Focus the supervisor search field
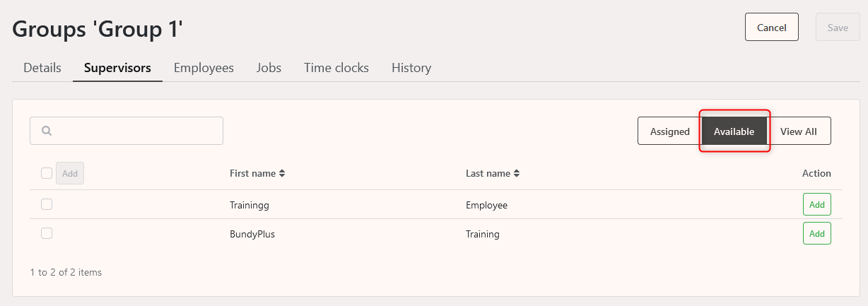The image size is (868, 306). [x=127, y=131]
